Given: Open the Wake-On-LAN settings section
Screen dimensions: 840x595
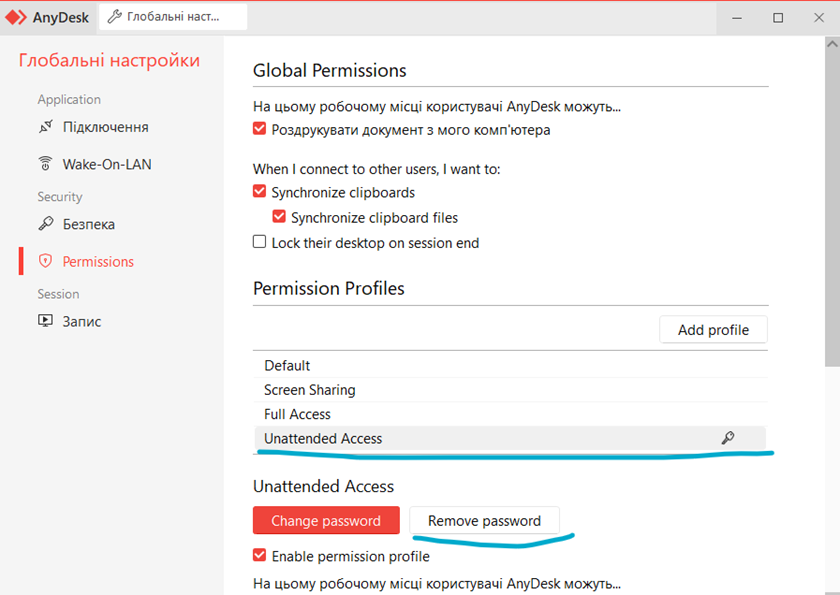Looking at the screenshot, I should (107, 164).
